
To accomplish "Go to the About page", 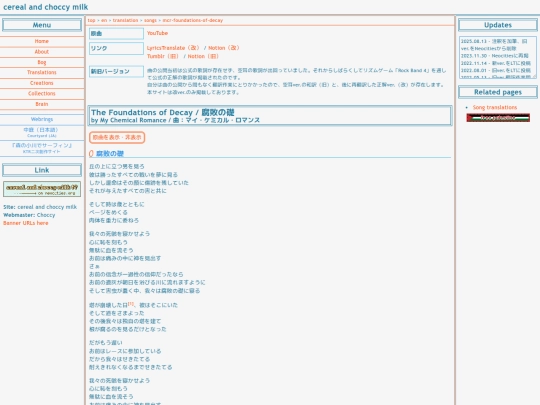I will pyautogui.click(x=42, y=52).
